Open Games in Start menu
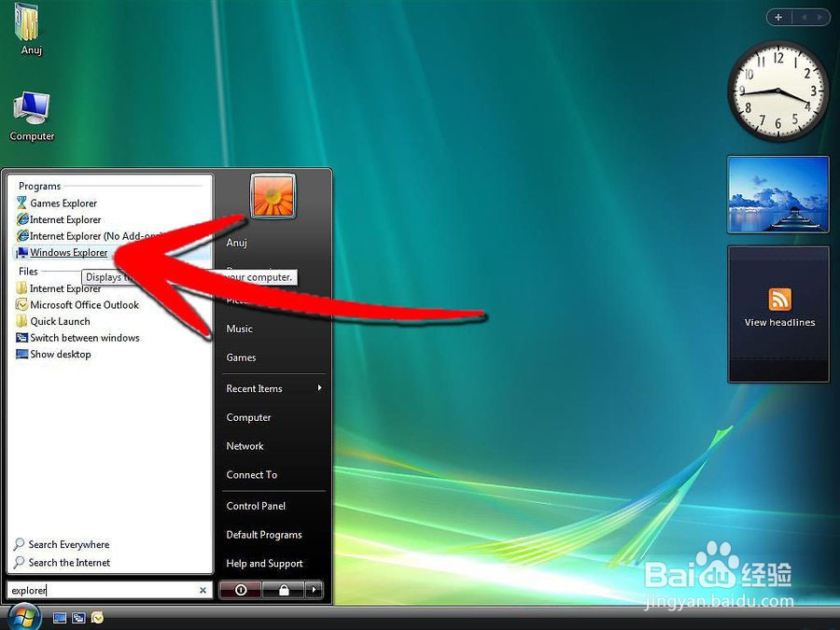840x630 pixels. click(x=241, y=357)
